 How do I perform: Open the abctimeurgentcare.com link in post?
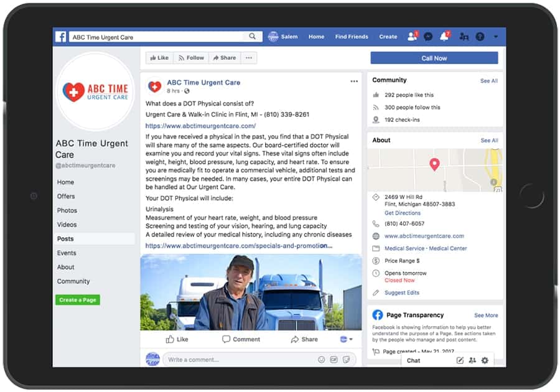200,126
